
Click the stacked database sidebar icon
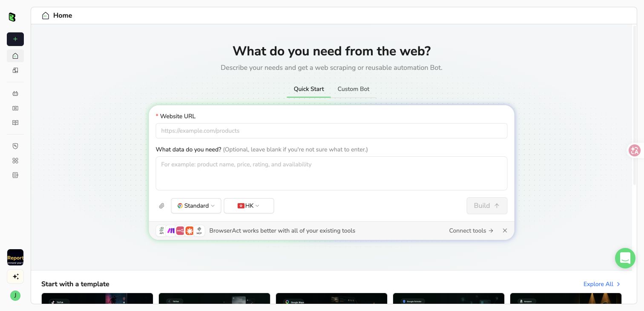pos(15,175)
